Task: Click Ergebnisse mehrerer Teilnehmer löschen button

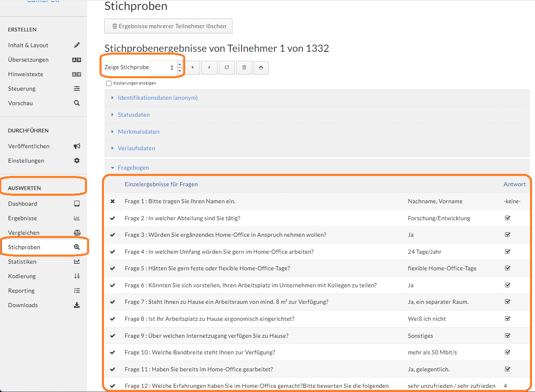Action: [168, 26]
